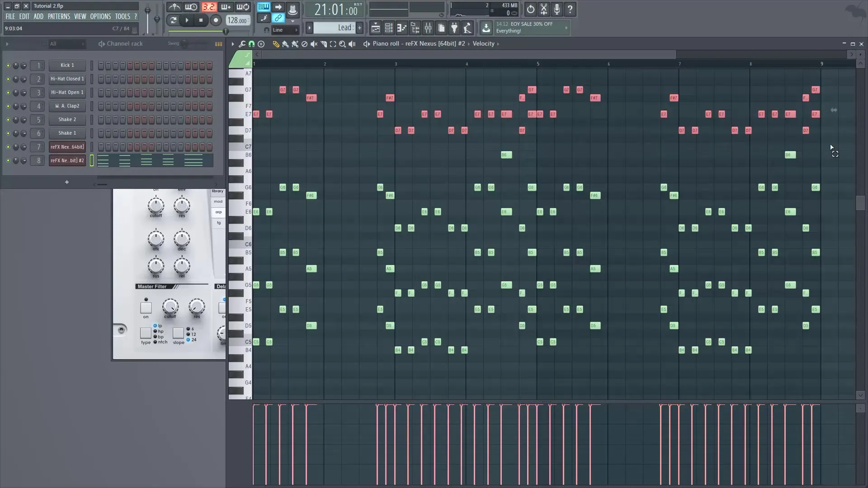This screenshot has height=488, width=868.
Task: Activate the piano roll Zoom tool
Action: pyautogui.click(x=343, y=44)
